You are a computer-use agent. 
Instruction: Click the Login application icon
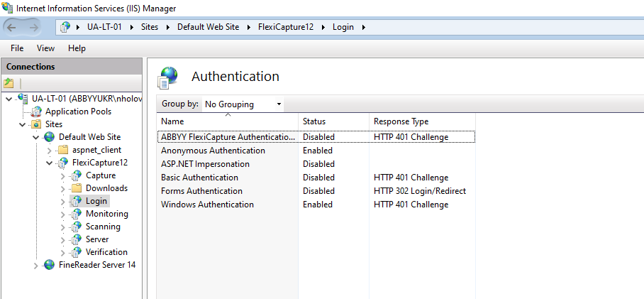(77, 201)
